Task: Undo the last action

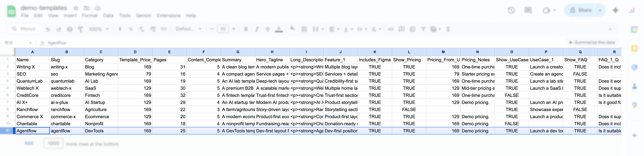Action: point(48,29)
